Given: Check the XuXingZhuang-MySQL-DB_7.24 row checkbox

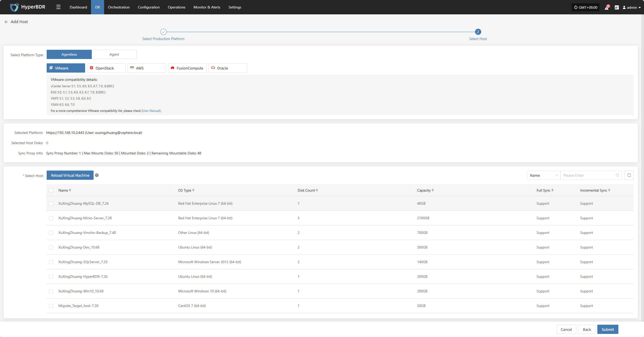Looking at the screenshot, I should pyautogui.click(x=51, y=204).
